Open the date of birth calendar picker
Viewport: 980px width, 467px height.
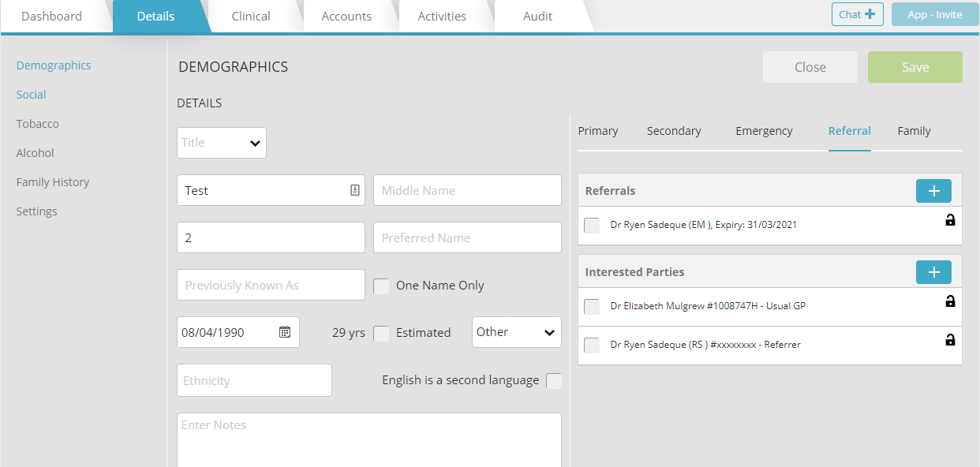click(x=285, y=332)
